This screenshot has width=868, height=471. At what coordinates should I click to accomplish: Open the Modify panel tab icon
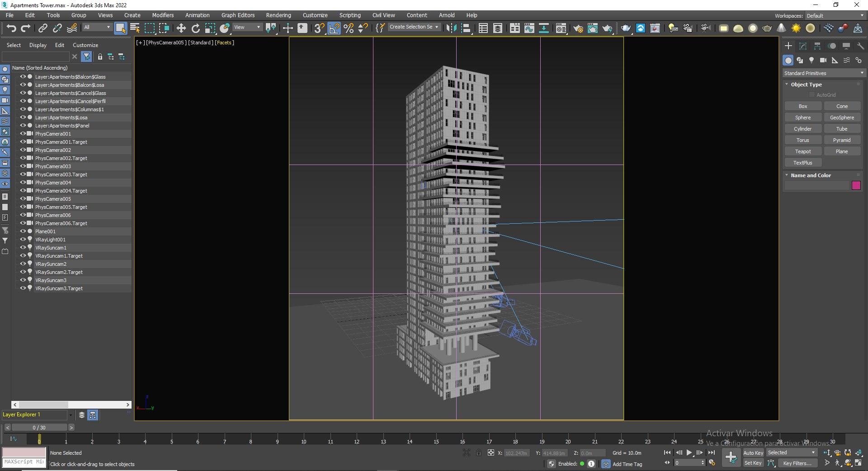pos(803,46)
